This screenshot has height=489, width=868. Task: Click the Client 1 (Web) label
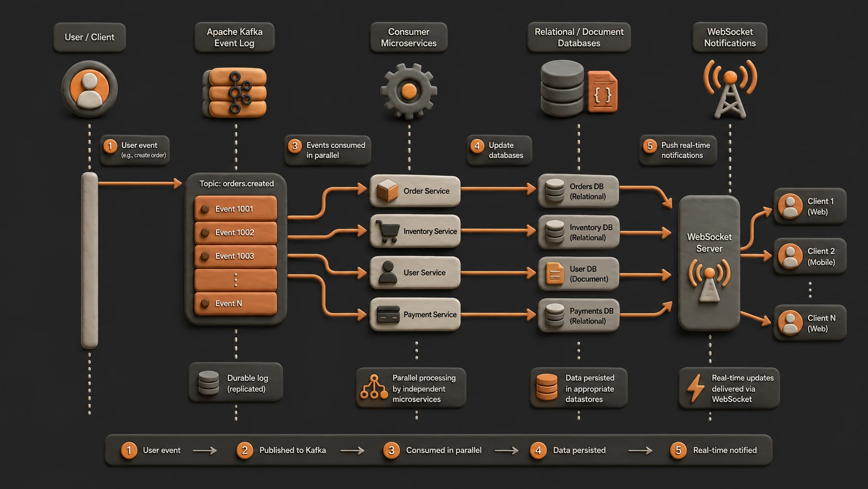tap(820, 206)
